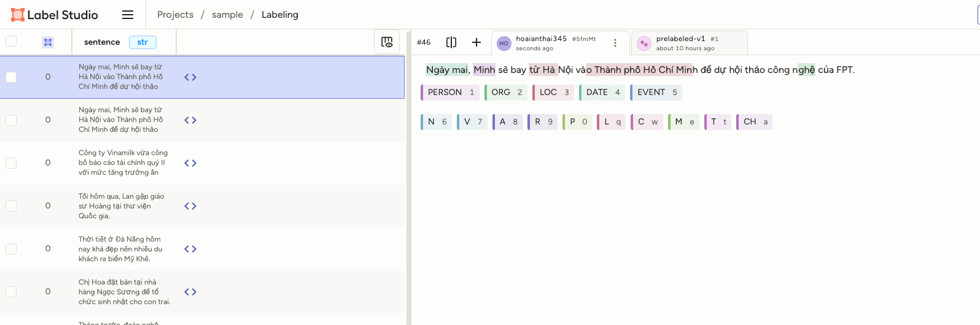Create a new annotation with plus icon
The height and width of the screenshot is (325, 980).
tap(476, 42)
